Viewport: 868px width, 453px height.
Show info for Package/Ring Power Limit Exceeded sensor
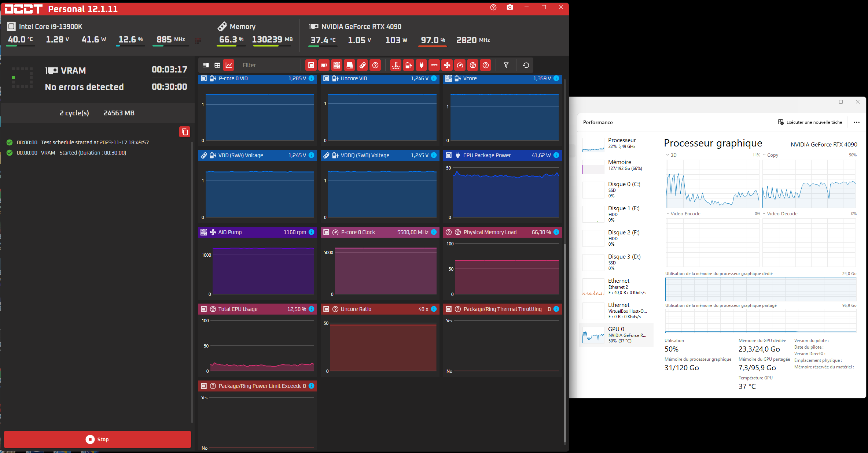tap(312, 386)
